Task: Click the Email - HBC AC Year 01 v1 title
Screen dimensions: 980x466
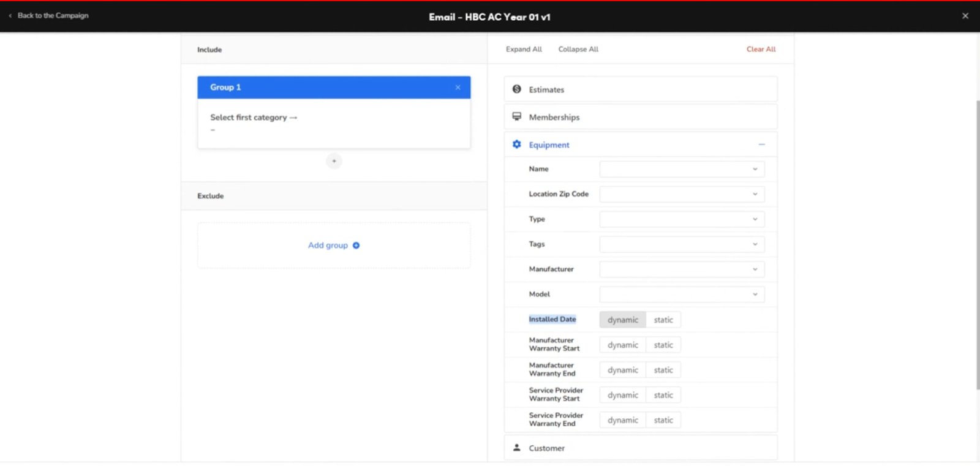Action: tap(489, 17)
